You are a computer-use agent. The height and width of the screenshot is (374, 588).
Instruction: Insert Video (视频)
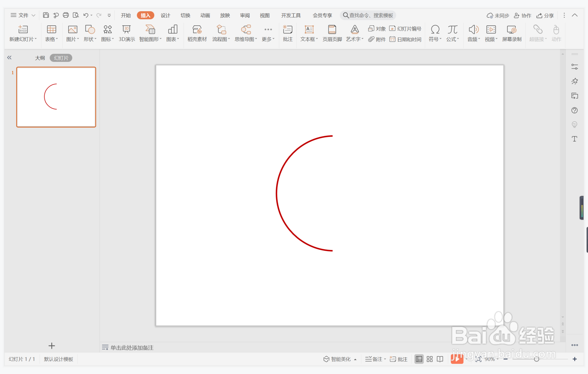491,33
